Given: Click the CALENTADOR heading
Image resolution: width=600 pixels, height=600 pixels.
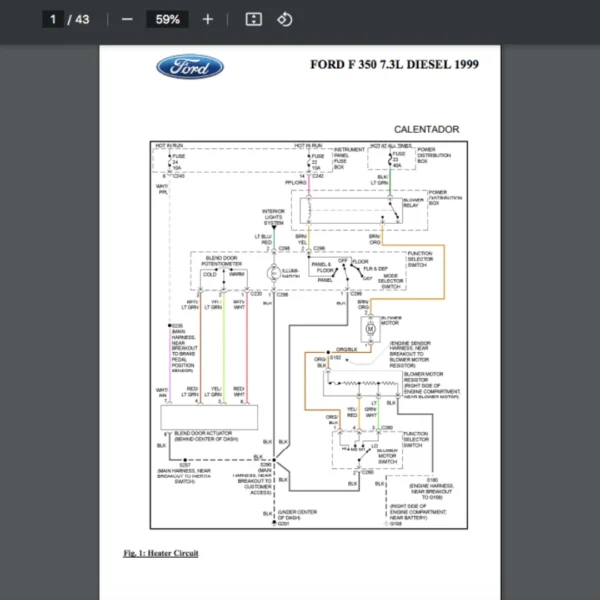Looking at the screenshot, I should pyautogui.click(x=426, y=129).
